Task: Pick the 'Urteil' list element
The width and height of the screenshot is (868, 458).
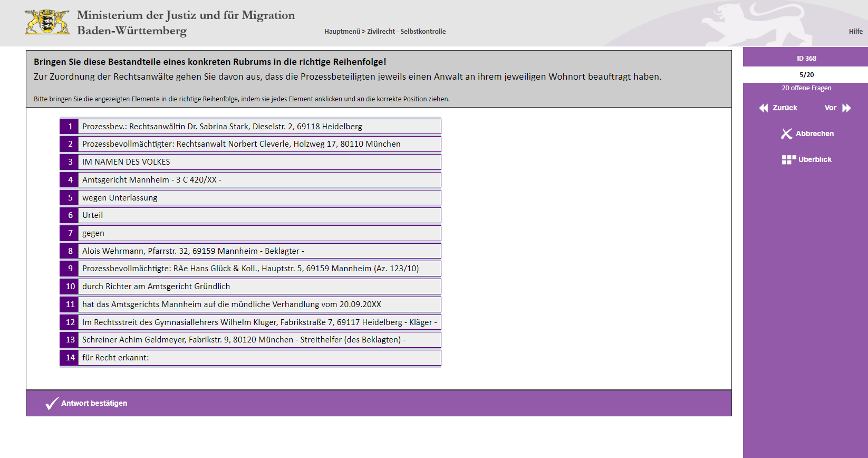Action: pos(258,215)
